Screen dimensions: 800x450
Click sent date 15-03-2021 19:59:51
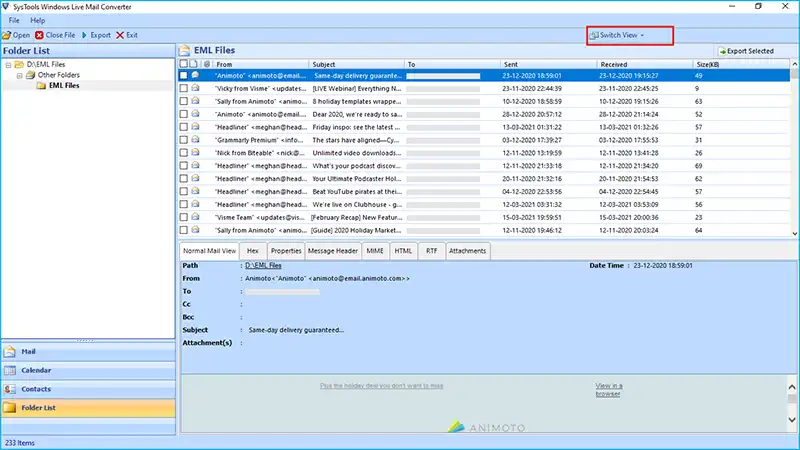coord(532,217)
